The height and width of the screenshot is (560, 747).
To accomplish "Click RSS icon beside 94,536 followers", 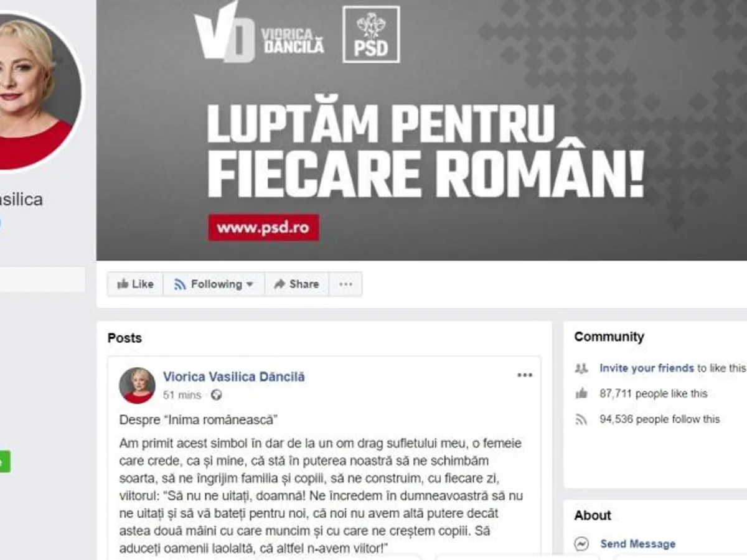I will point(581,419).
